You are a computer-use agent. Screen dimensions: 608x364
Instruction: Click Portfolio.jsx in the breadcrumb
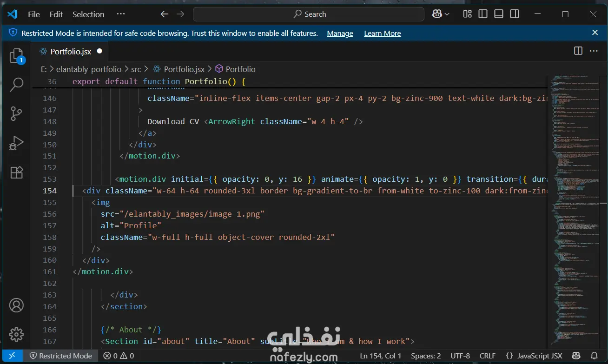[x=184, y=69]
